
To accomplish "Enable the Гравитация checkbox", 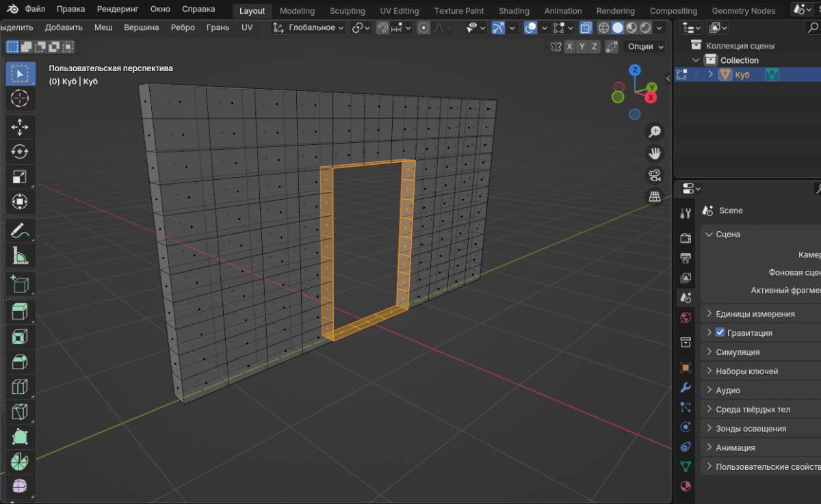I will coord(720,332).
